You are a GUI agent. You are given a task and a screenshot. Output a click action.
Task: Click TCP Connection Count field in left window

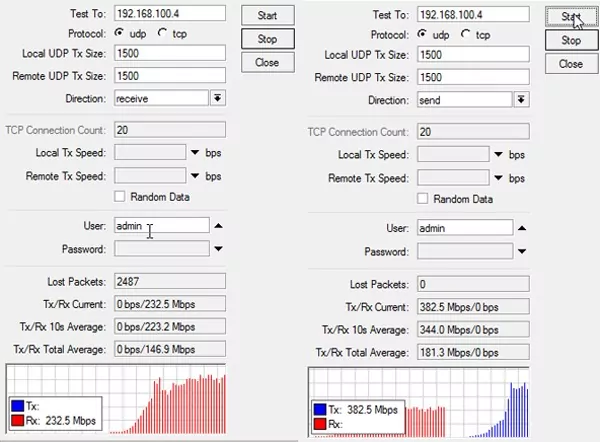[x=170, y=130]
